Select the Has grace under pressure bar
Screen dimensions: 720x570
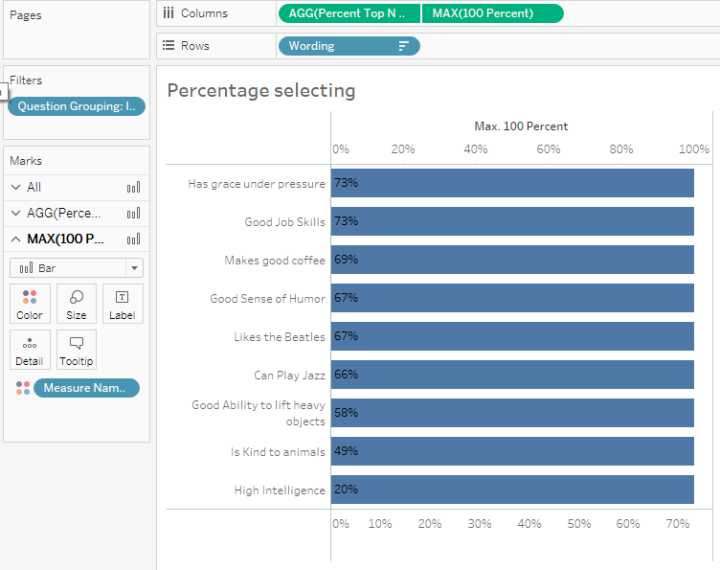pos(512,183)
